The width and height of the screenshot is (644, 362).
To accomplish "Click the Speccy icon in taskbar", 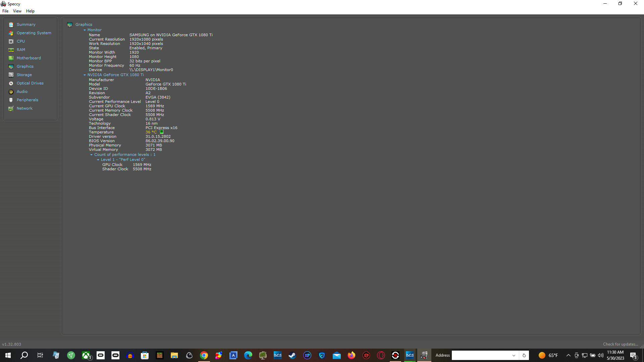I will pyautogui.click(x=424, y=355).
